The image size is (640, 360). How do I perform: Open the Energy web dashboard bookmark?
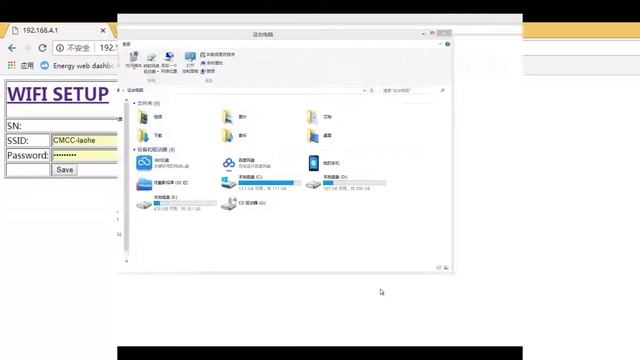[x=77, y=65]
